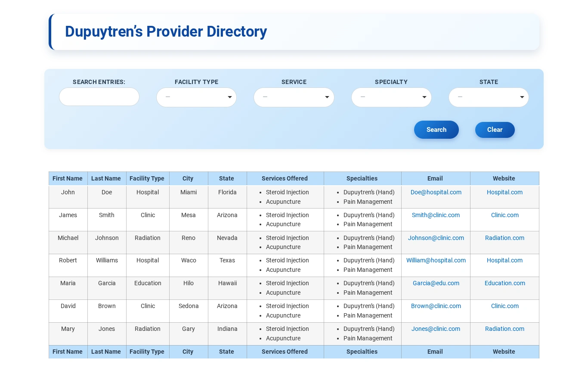Open William@hospital.com email link
The width and height of the screenshot is (588, 380).
(436, 260)
